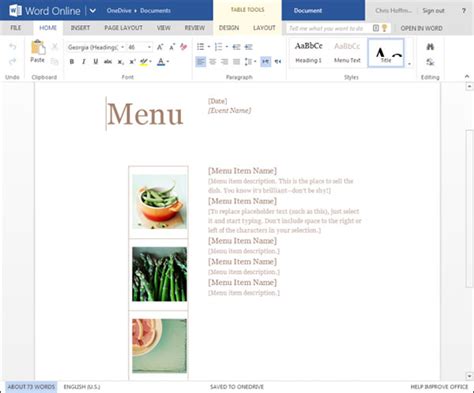Switch to the VIEW tab
The image size is (474, 393).
pos(164,28)
